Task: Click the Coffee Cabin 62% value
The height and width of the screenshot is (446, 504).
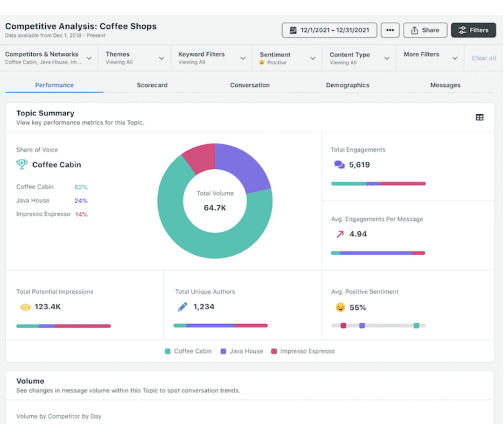Action: point(81,188)
